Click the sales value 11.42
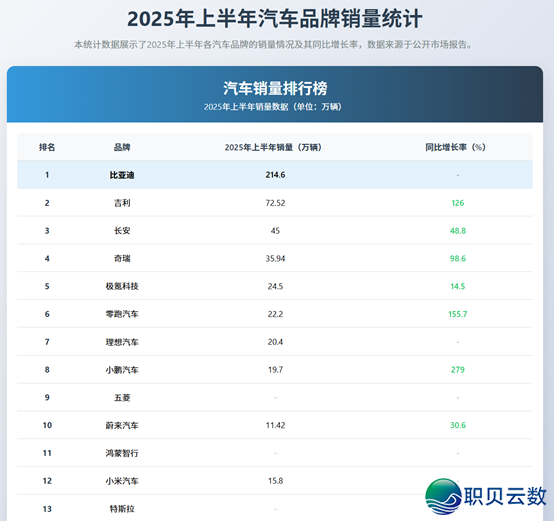554x521 pixels. 275,425
